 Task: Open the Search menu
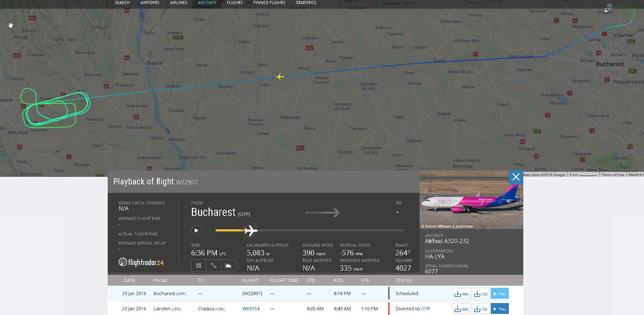click(x=122, y=3)
